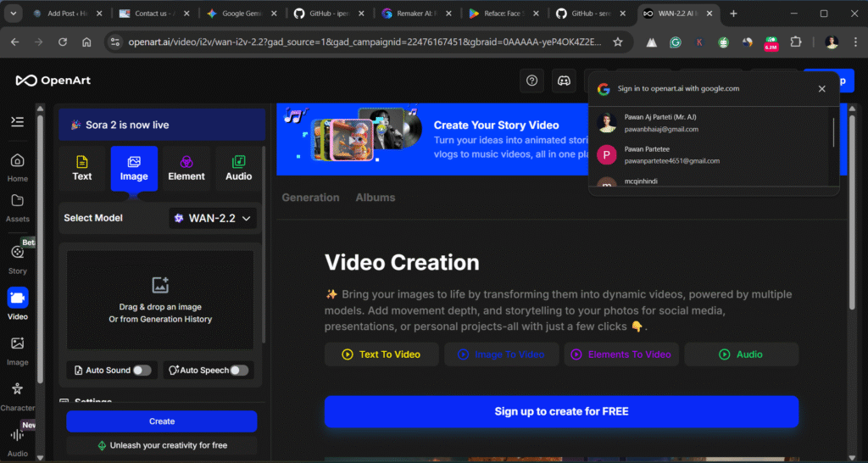Reload the page in browser
The height and width of the screenshot is (463, 868).
63,42
